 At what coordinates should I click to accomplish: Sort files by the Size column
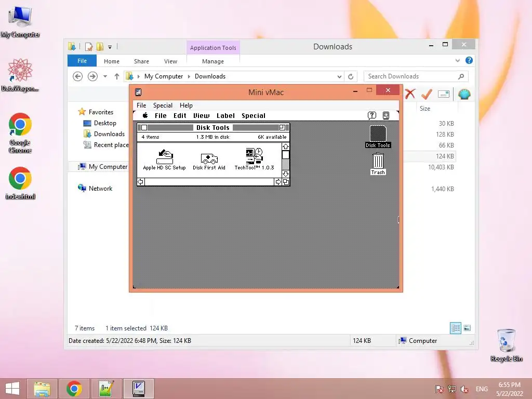click(425, 109)
